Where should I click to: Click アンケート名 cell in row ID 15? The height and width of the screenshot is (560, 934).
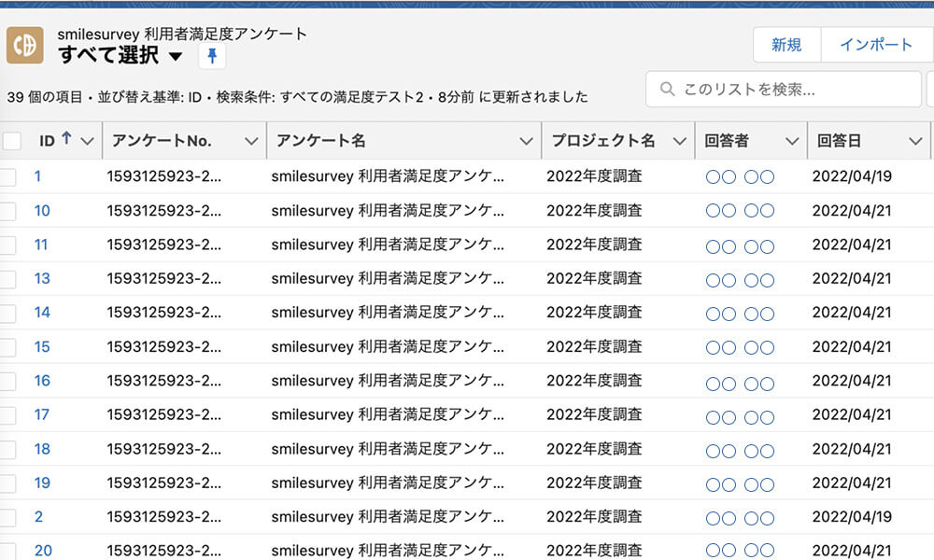pyautogui.click(x=388, y=347)
